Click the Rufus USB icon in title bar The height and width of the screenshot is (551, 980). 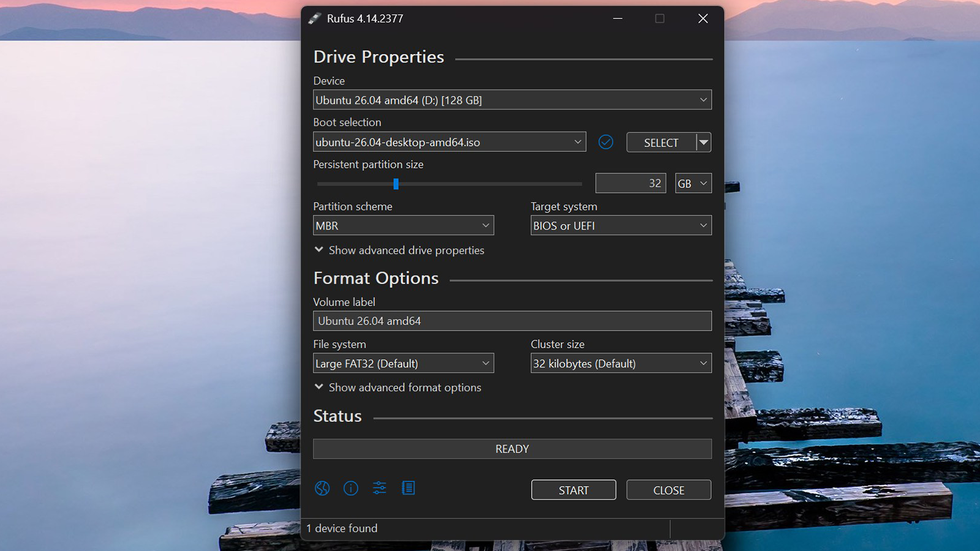[314, 18]
